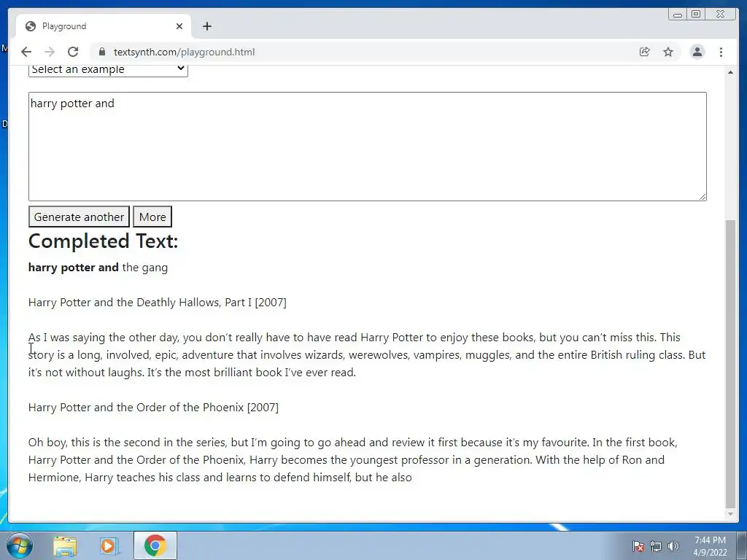Click the text area resize handle
Image resolution: width=747 pixels, height=560 pixels.
703,197
